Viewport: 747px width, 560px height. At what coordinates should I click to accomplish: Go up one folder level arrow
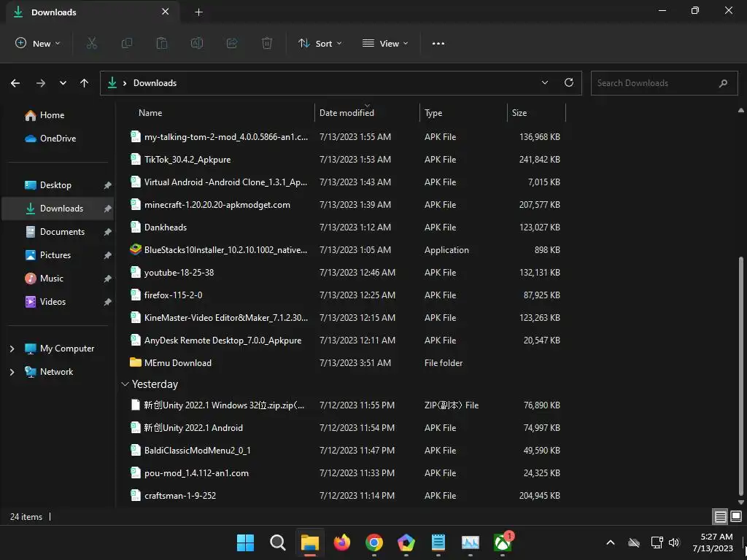[85, 83]
